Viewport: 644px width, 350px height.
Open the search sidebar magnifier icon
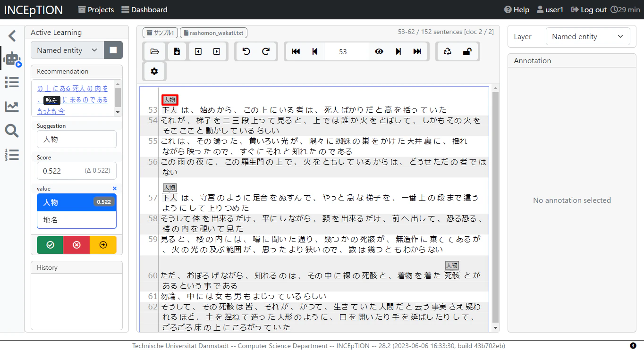[x=12, y=131]
